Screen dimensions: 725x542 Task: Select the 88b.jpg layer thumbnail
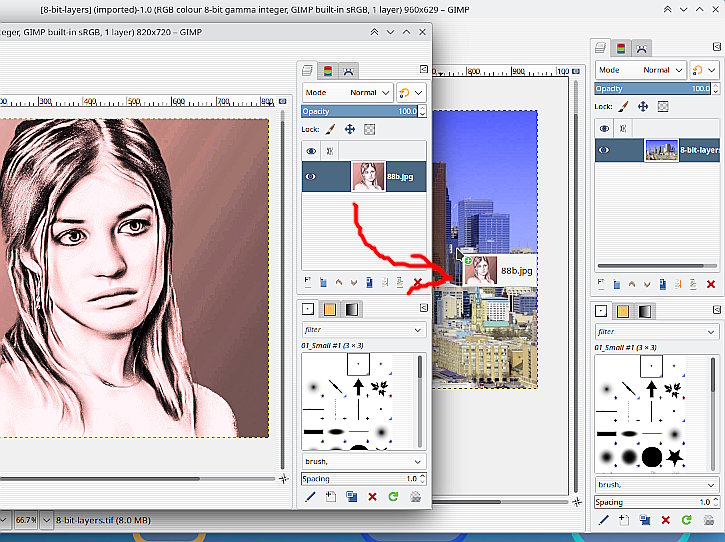368,176
